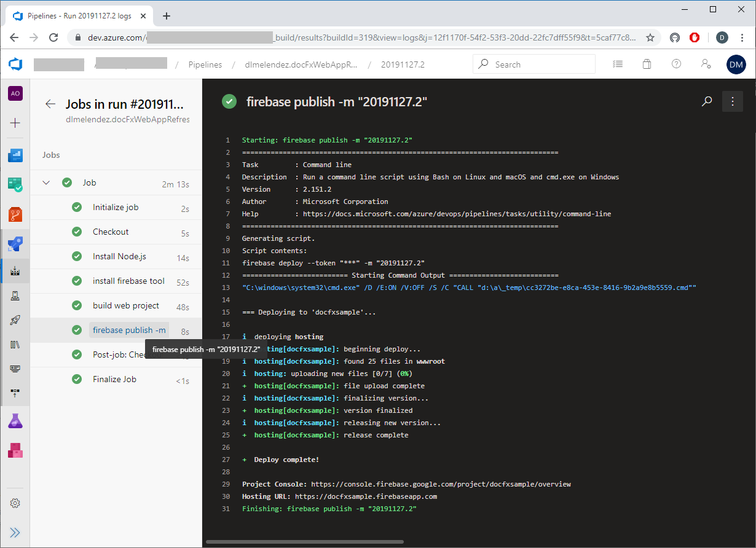Select the Pipelines breadcrumb
The width and height of the screenshot is (756, 548).
[205, 65]
